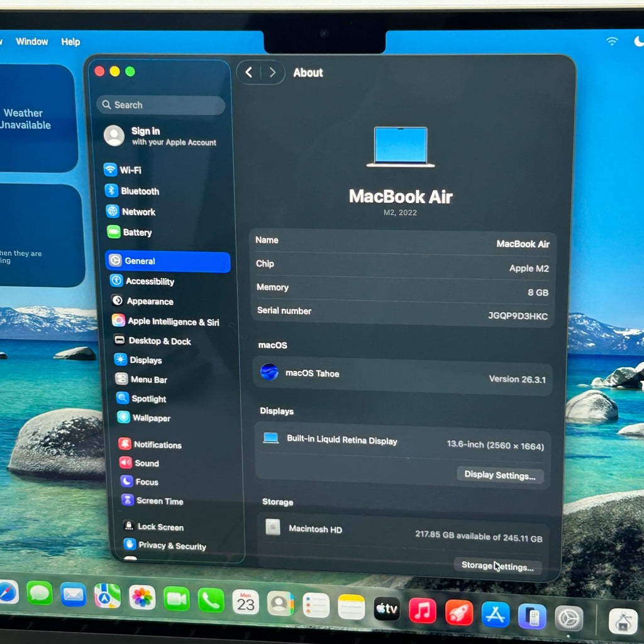The height and width of the screenshot is (644, 644).
Task: Open Privacy & Security settings
Action: [165, 545]
